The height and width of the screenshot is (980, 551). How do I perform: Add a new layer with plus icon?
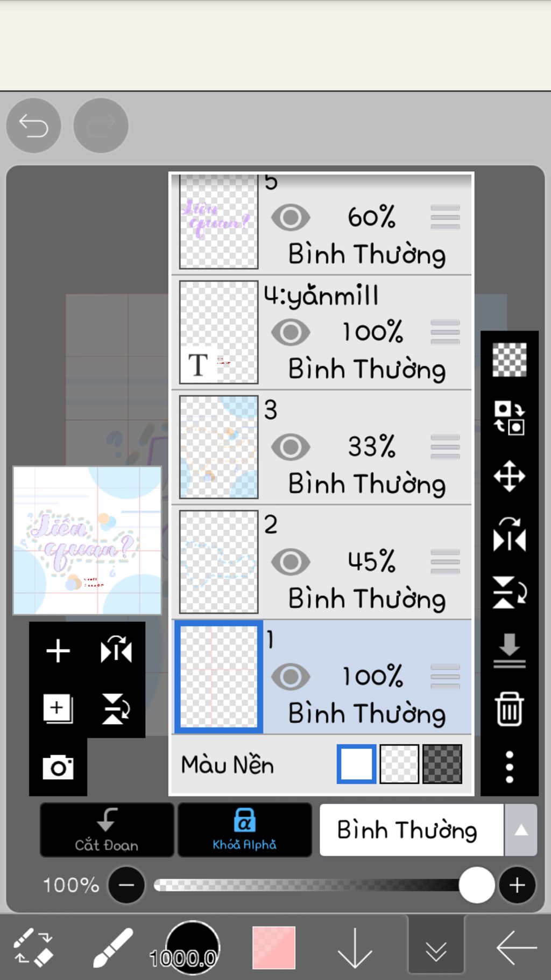[58, 651]
